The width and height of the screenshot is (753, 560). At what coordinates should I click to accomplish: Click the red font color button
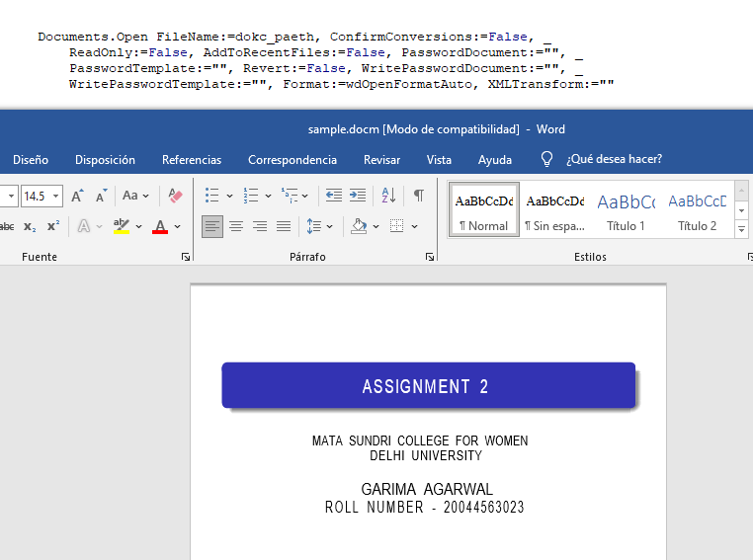click(160, 226)
